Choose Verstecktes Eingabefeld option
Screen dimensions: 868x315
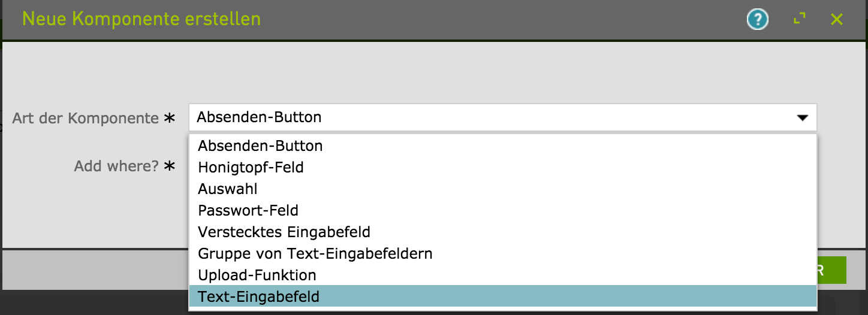click(284, 232)
